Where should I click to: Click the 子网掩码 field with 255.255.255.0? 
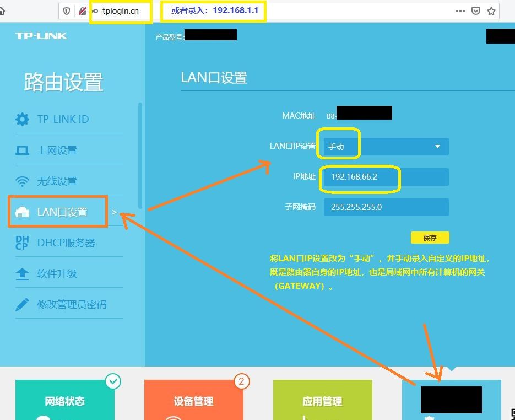coord(386,207)
